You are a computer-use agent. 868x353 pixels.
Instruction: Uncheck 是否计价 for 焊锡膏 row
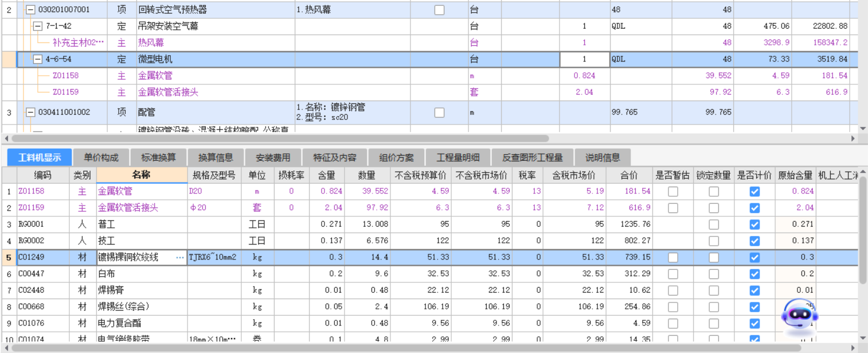[754, 290]
